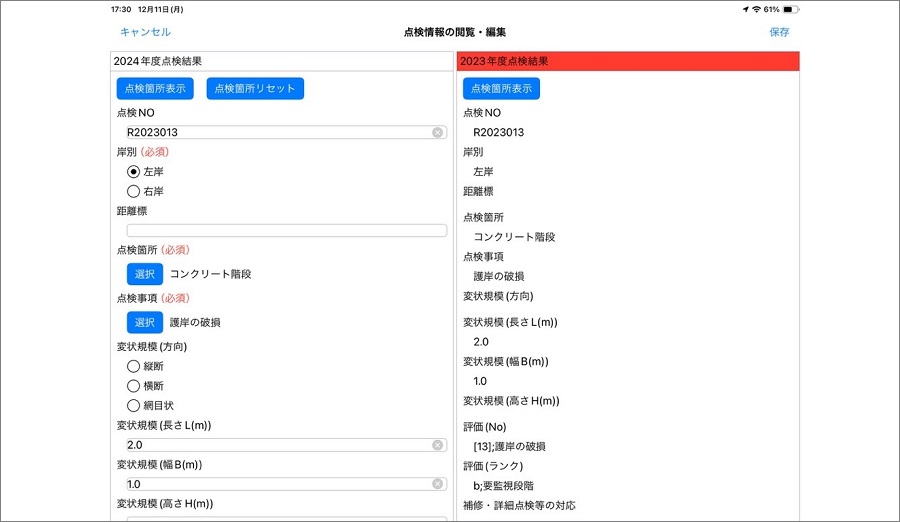
Task: Focus the 点検NO input R2023013
Action: [286, 133]
